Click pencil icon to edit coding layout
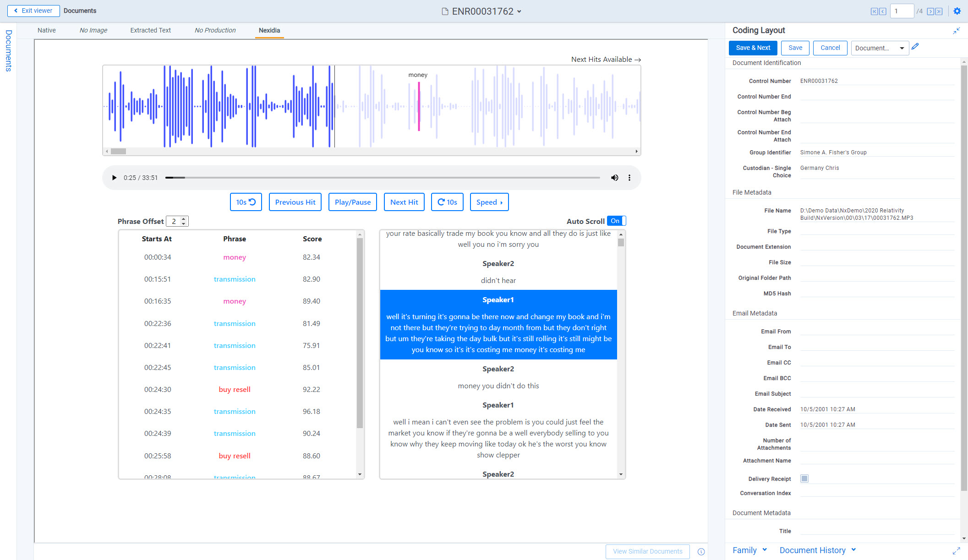The image size is (968, 560). [x=915, y=47]
